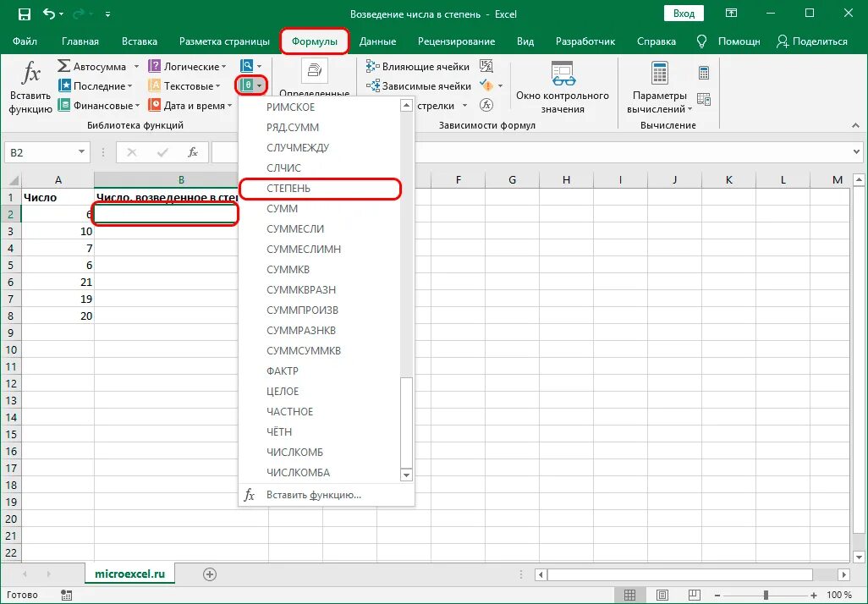Expand the formula bar chevron
The width and height of the screenshot is (868, 604).
click(856, 151)
